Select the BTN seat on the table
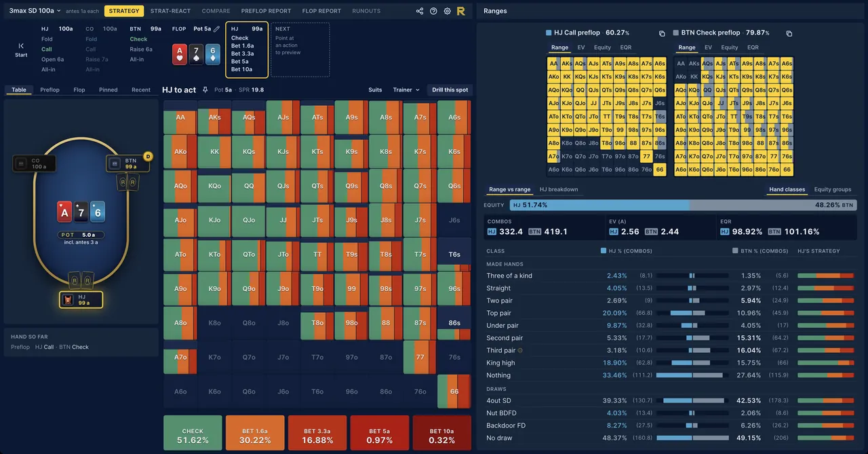 pos(126,164)
